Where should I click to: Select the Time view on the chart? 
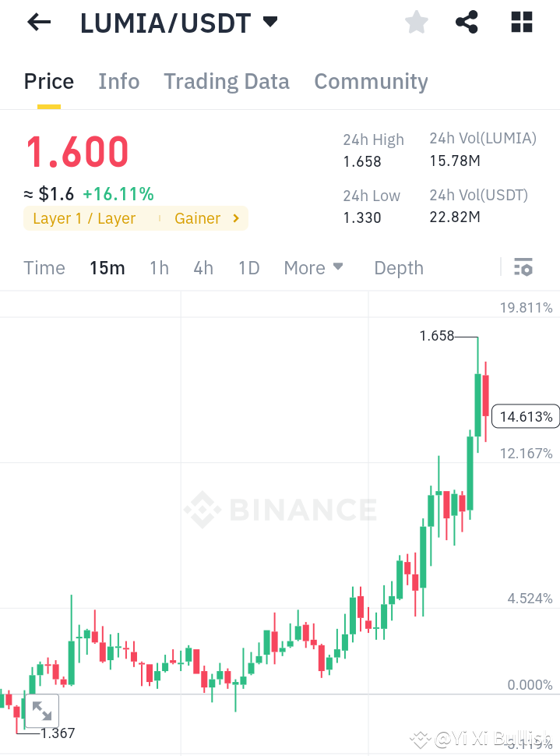tap(44, 267)
